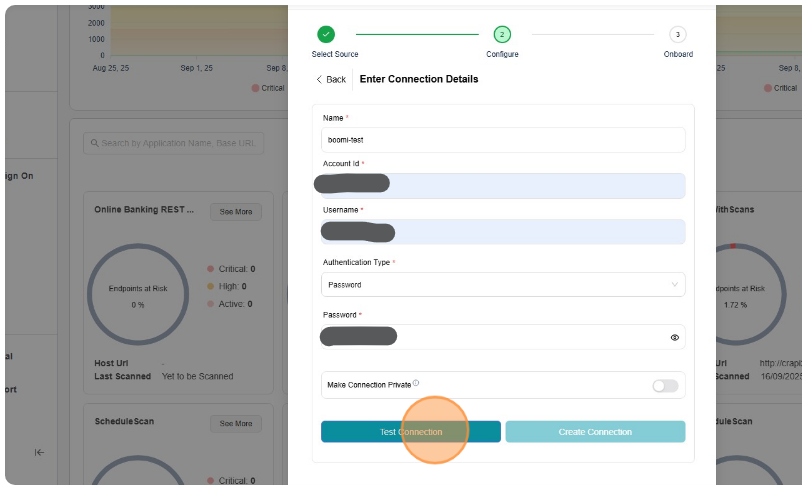Go back using the Back chevron
The width and height of the screenshot is (802, 490).
pyautogui.click(x=330, y=79)
